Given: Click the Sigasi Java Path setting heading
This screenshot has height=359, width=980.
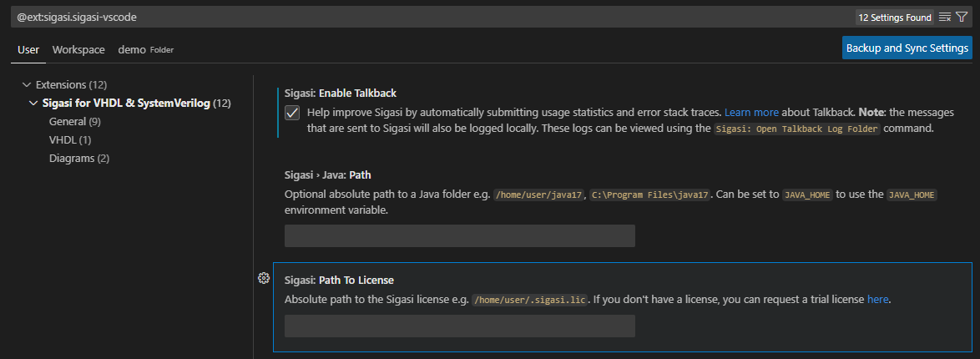Looking at the screenshot, I should (328, 174).
